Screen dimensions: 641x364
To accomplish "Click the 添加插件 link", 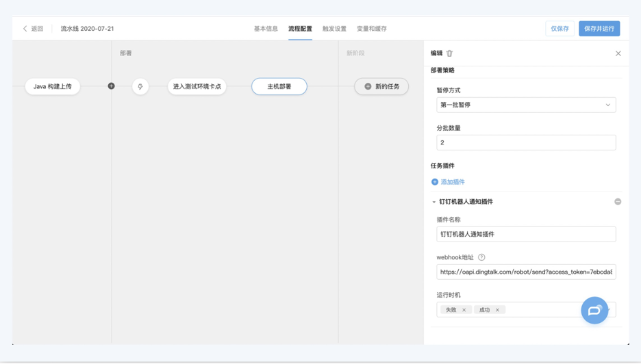I will (x=453, y=182).
